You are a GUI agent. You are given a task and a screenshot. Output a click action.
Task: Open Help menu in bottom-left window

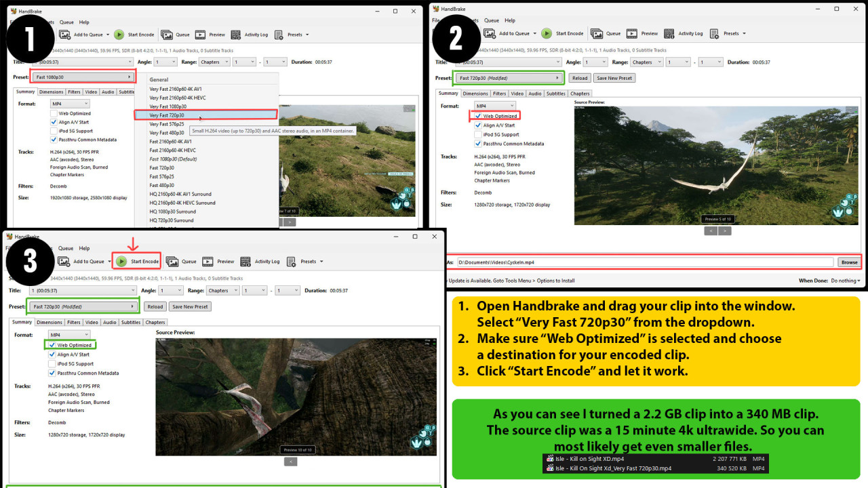pyautogui.click(x=83, y=248)
